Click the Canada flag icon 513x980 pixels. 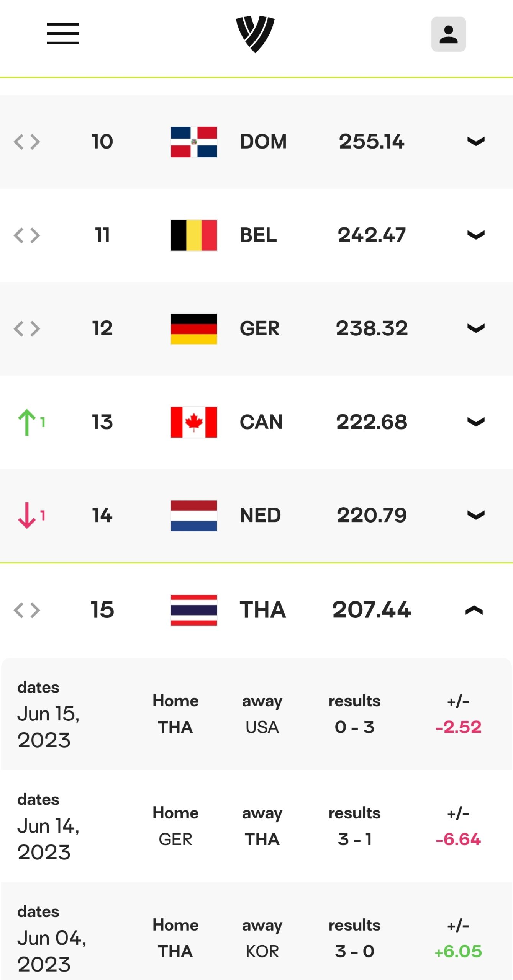pyautogui.click(x=194, y=422)
